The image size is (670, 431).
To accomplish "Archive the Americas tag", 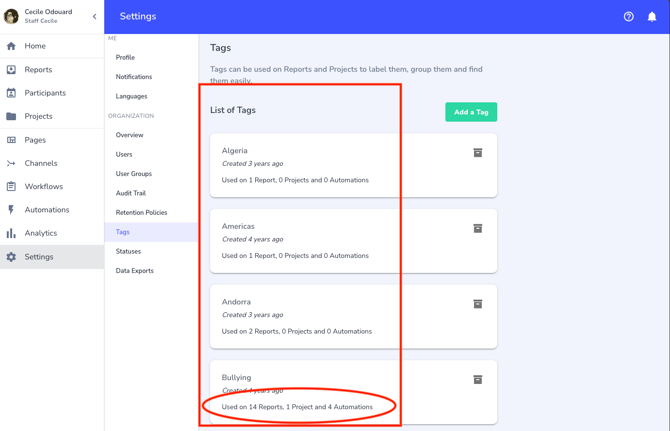I will point(478,228).
